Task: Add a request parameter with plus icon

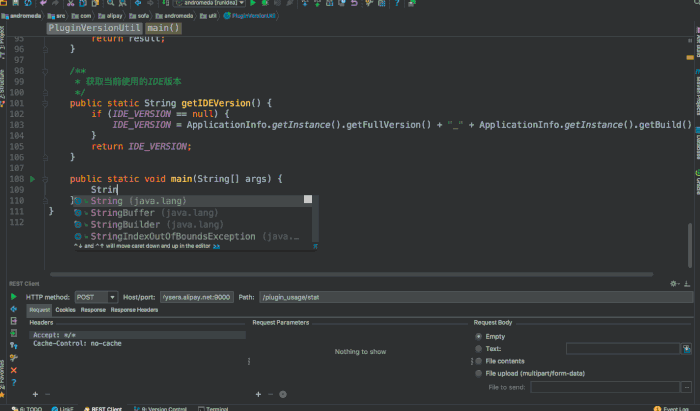Action: (258, 394)
